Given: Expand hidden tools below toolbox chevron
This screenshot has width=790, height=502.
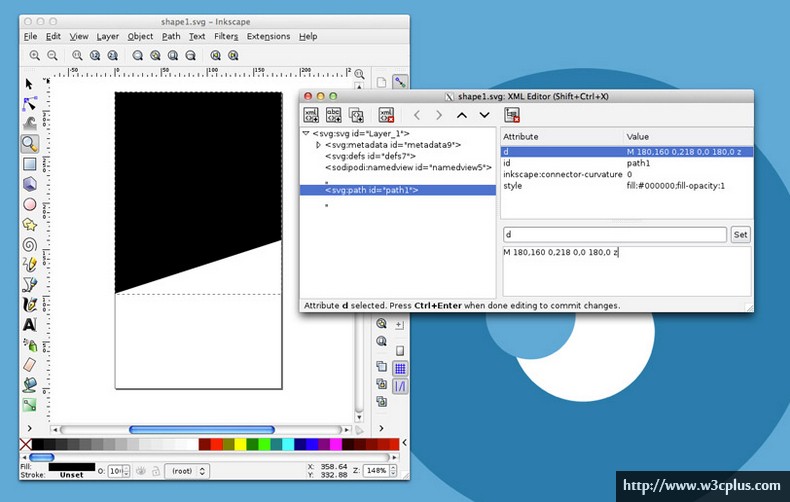Looking at the screenshot, I should pos(30,428).
